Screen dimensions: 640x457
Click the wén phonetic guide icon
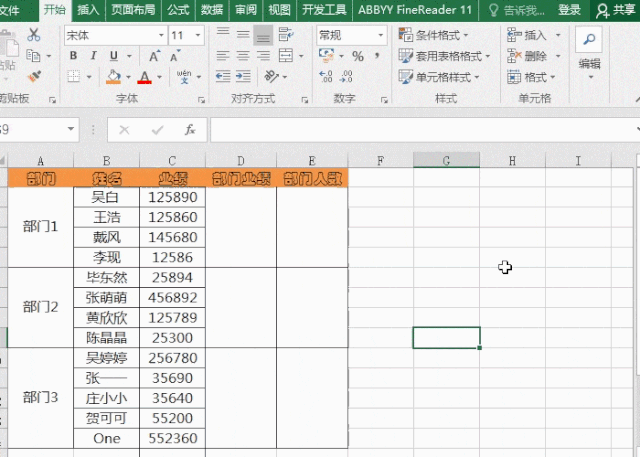click(184, 76)
